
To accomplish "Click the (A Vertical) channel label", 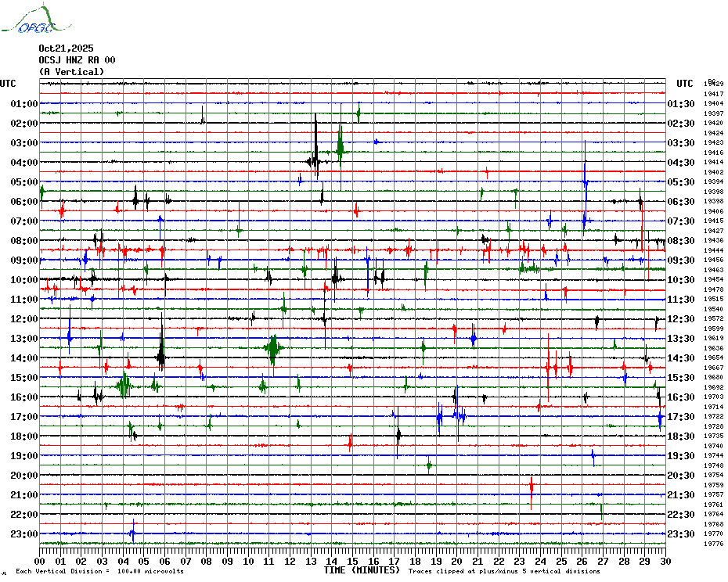I will tap(71, 72).
